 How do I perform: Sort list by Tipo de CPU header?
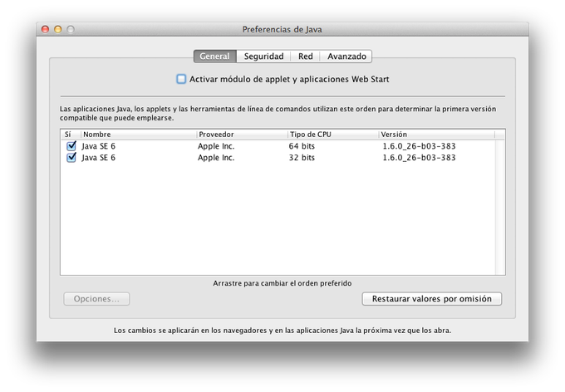pyautogui.click(x=333, y=135)
